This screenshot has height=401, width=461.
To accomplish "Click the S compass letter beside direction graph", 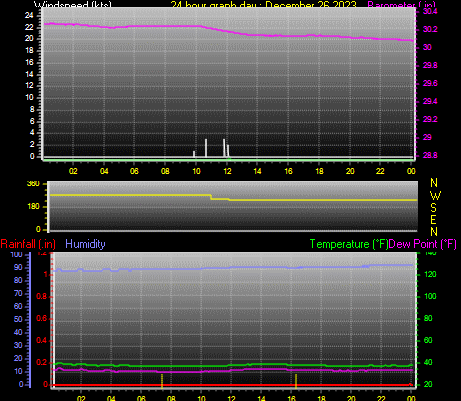I will coord(433,208).
